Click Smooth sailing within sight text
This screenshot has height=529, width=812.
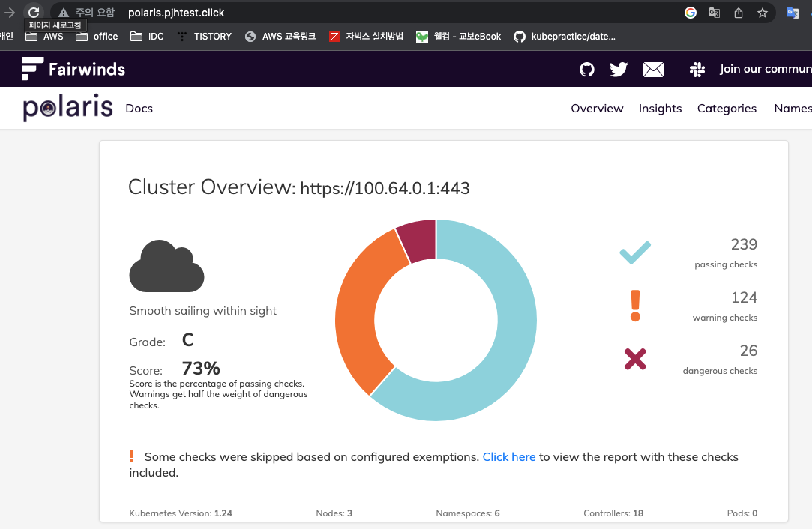click(x=203, y=310)
